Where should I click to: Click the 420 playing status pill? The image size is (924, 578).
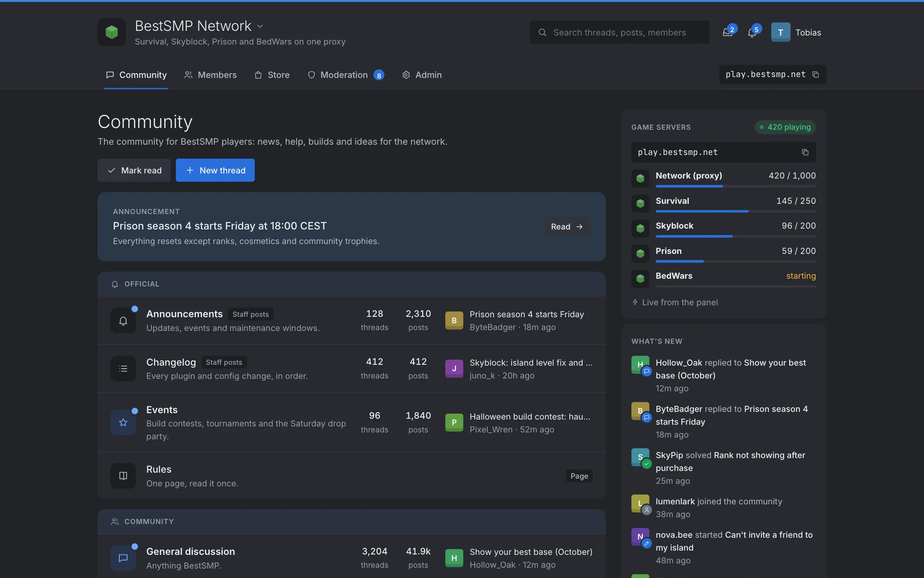(x=785, y=127)
